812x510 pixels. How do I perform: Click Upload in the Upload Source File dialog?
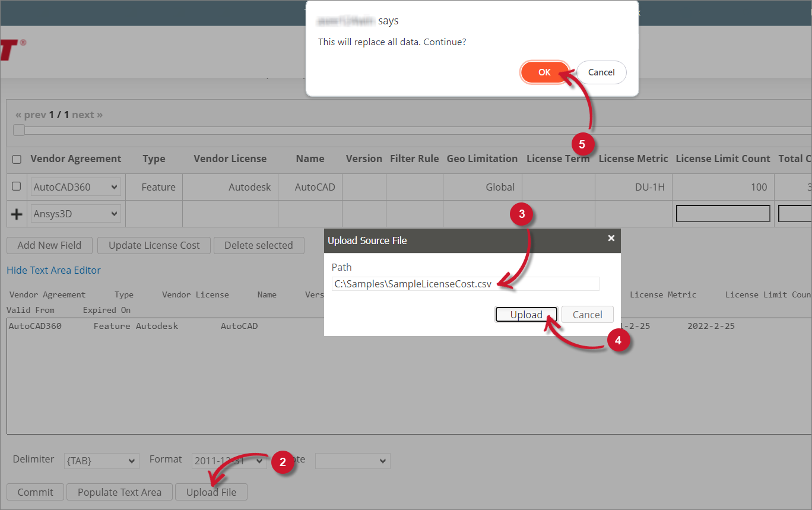[526, 314]
